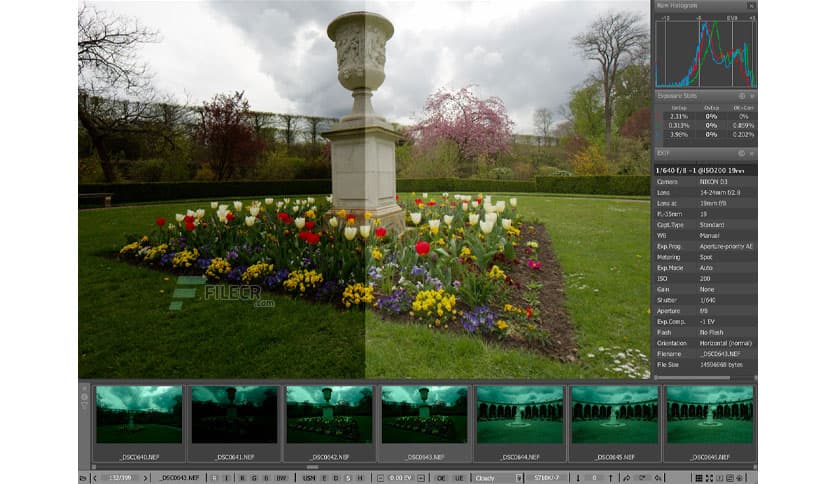Click the hash-shaped button beside the filename
The width and height of the screenshot is (836, 484).
[214, 478]
